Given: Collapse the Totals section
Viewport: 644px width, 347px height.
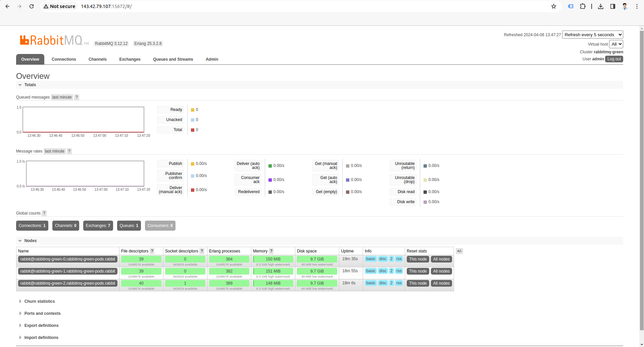Looking at the screenshot, I should coord(30,85).
